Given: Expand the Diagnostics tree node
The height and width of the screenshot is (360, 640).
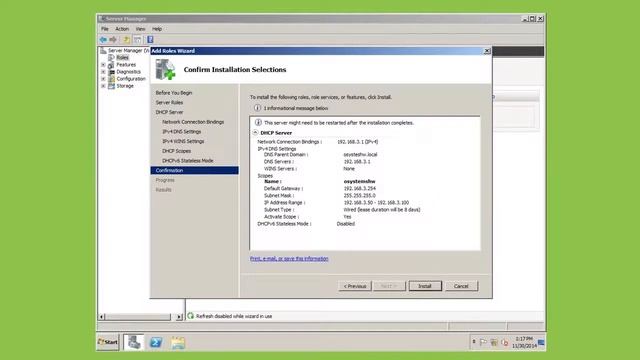Looking at the screenshot, I should click(x=103, y=72).
